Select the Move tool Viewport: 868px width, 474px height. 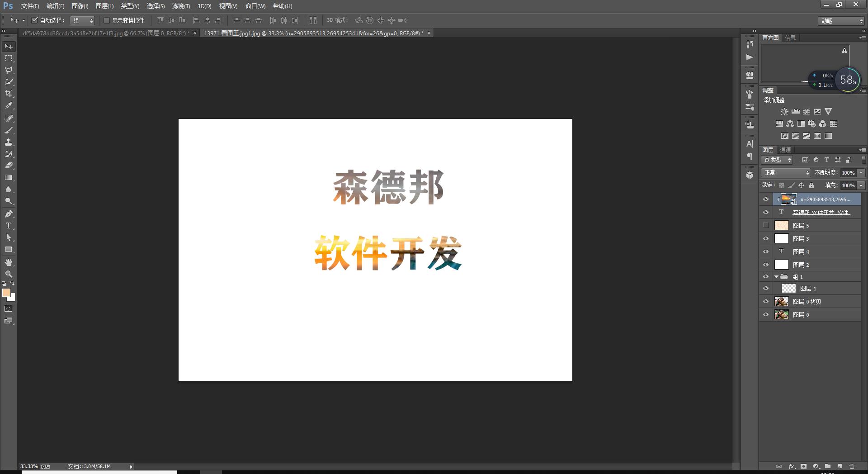[8, 46]
